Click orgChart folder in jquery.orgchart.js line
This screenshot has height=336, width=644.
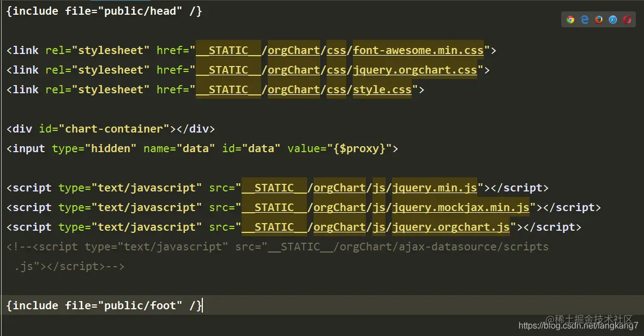[340, 227]
